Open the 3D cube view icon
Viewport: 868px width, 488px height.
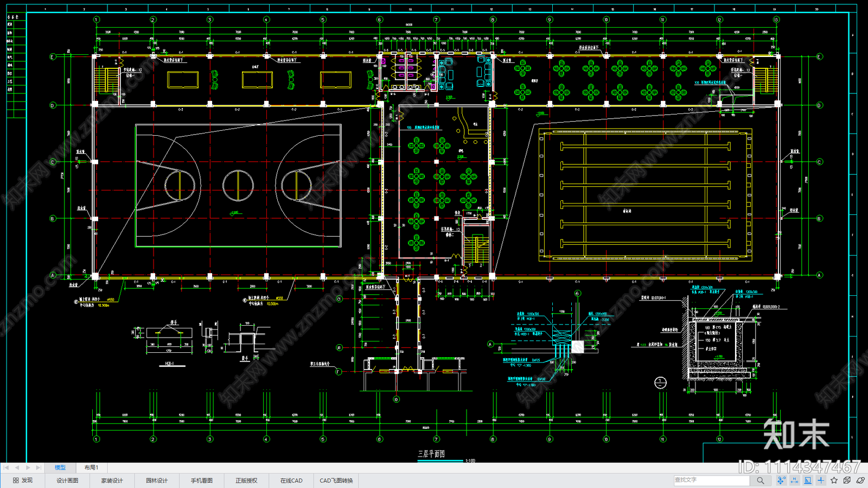[847, 480]
